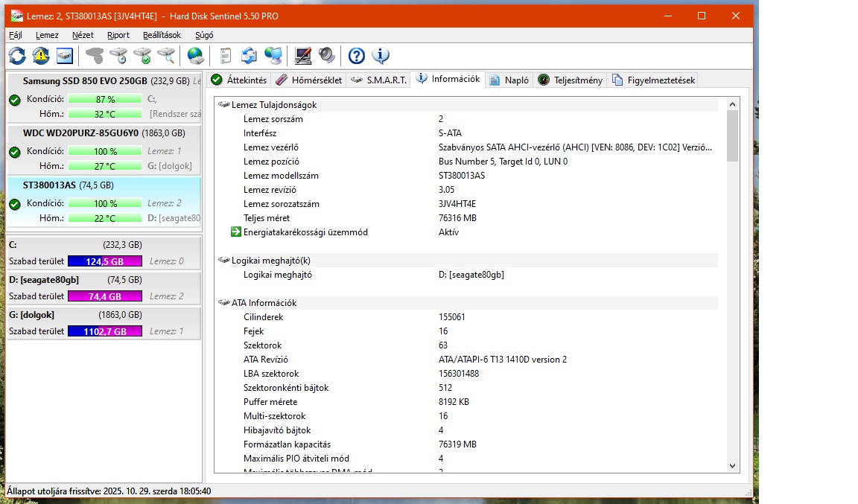Click the blue info bubble icon

click(381, 56)
